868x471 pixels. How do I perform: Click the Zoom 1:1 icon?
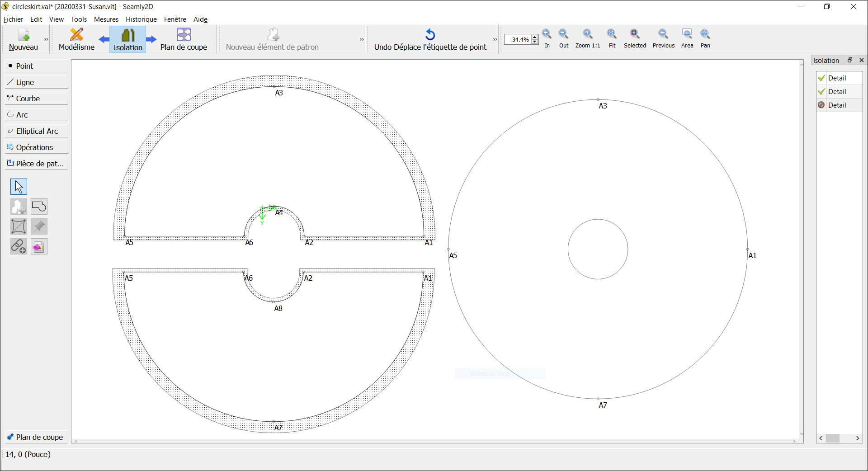[587, 35]
